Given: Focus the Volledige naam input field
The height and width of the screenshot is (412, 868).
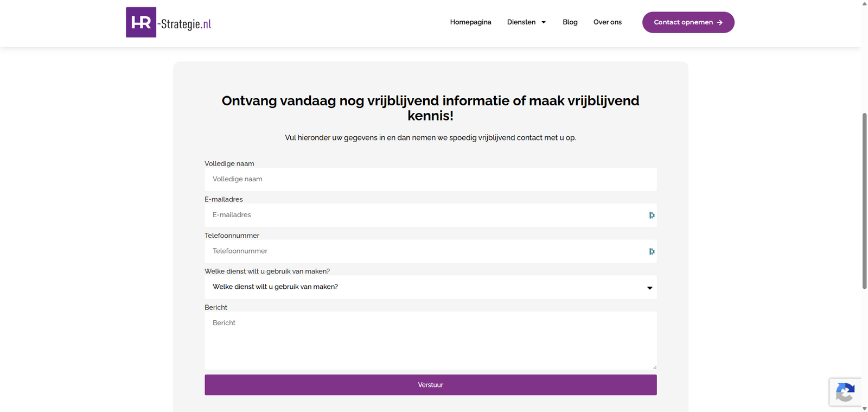Looking at the screenshot, I should pos(430,179).
